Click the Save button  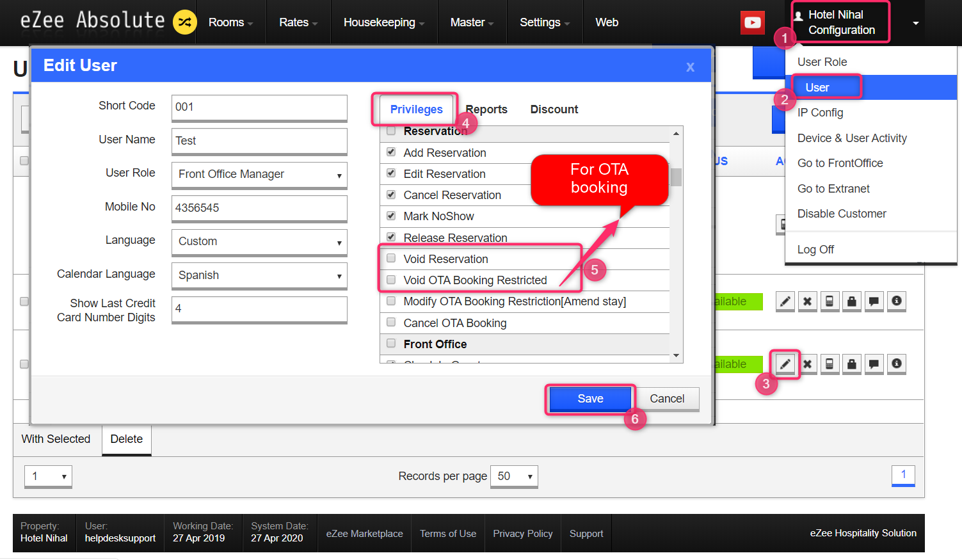pos(590,399)
